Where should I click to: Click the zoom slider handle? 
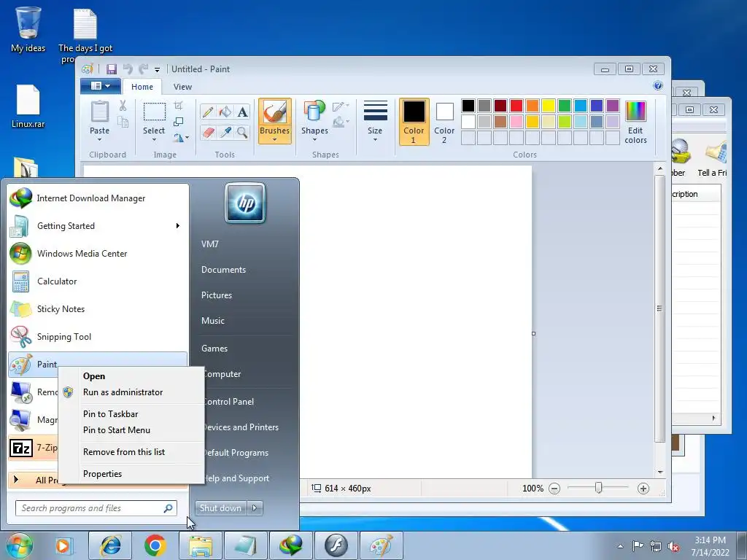click(599, 488)
